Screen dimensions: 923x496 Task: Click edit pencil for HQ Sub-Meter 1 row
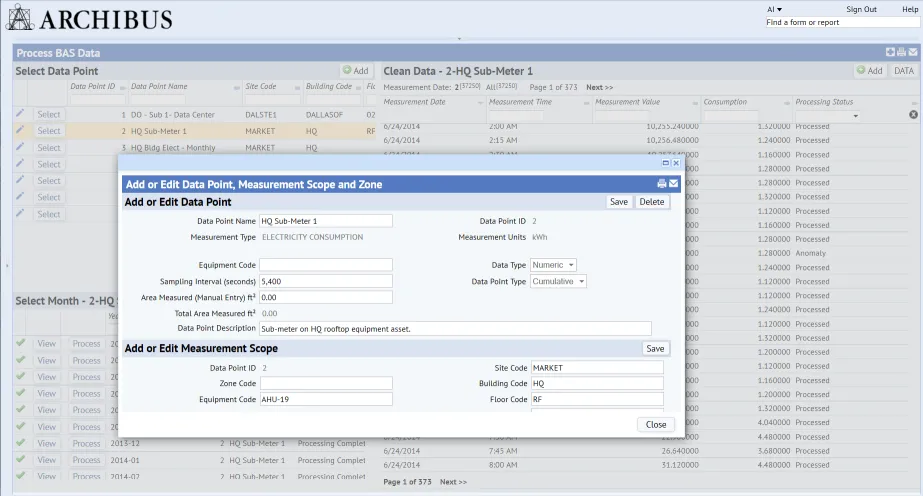(20, 129)
